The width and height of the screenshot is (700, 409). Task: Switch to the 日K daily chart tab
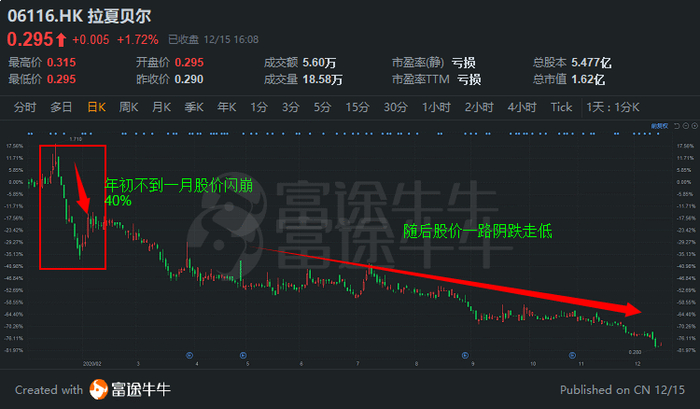pos(96,107)
